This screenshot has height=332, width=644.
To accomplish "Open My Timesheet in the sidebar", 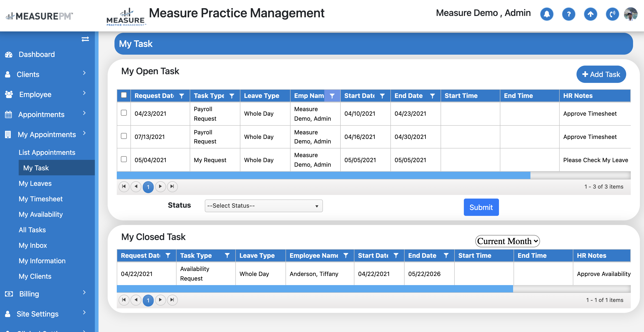I will (x=41, y=199).
